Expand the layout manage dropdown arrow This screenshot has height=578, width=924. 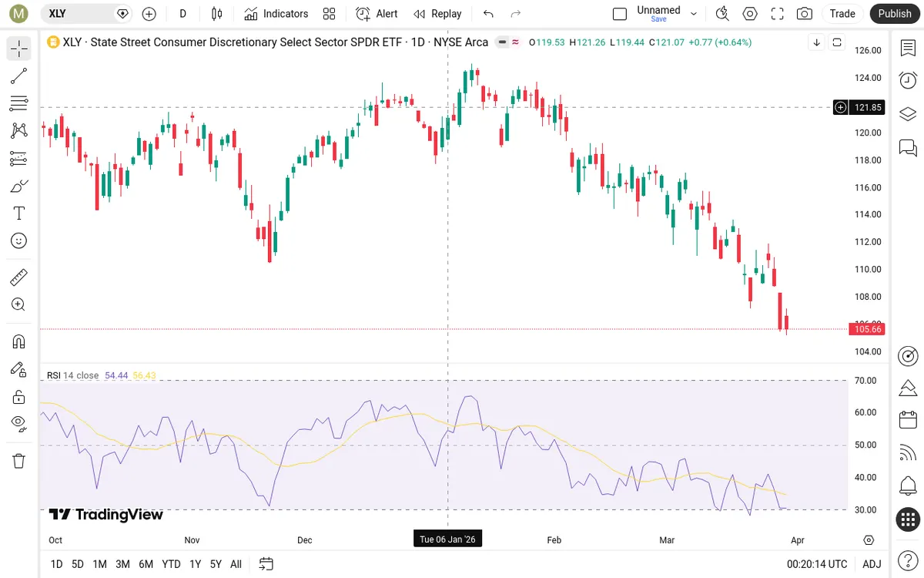coord(694,14)
